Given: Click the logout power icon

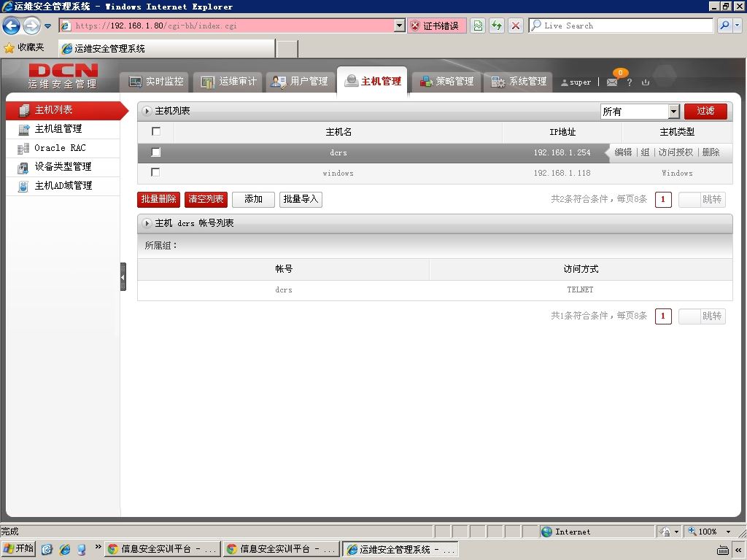Looking at the screenshot, I should (x=646, y=82).
